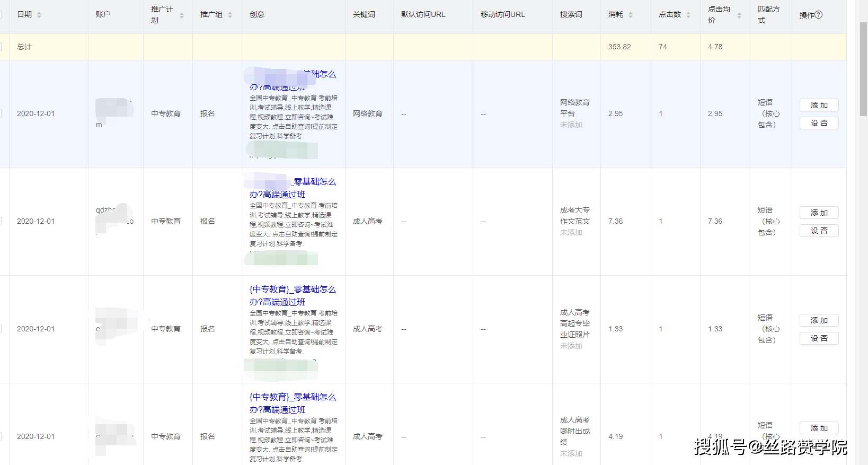Screen dimensions: 868x465
Task: Click total 消耗 value 353.82
Action: [619, 47]
